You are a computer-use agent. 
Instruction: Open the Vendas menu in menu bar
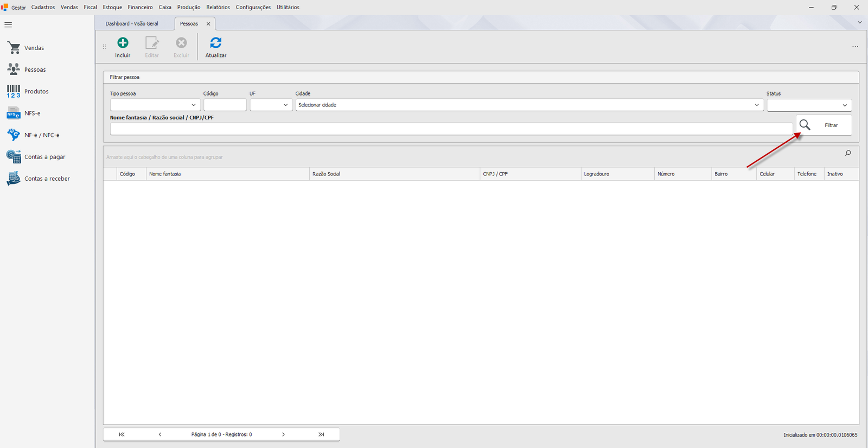tap(69, 7)
